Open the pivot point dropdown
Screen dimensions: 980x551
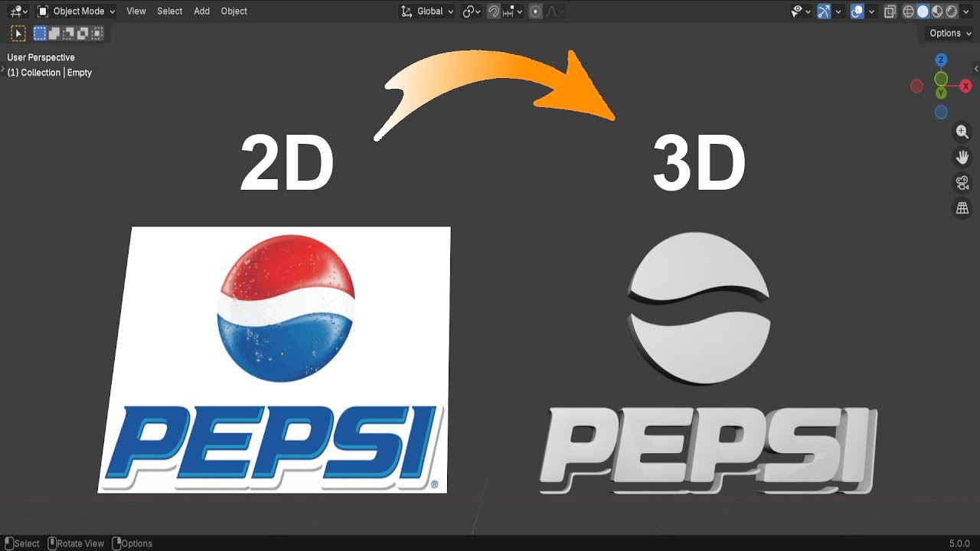(472, 11)
